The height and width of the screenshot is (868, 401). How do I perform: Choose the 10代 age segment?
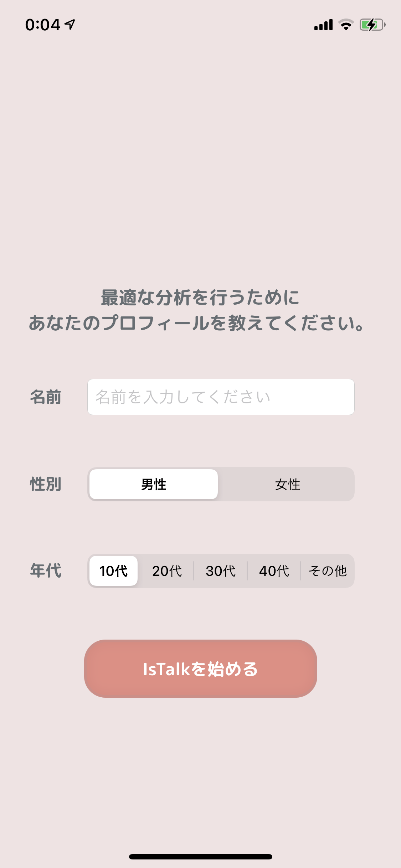[x=113, y=571]
